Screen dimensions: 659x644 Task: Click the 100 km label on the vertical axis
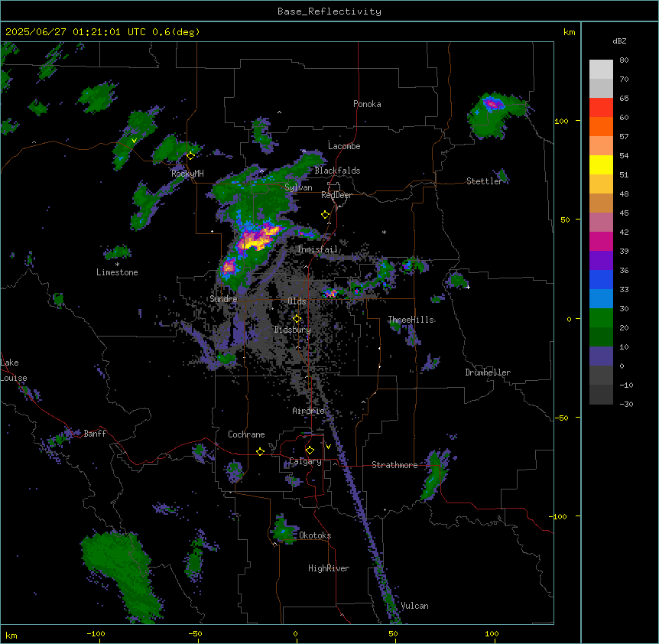point(561,121)
